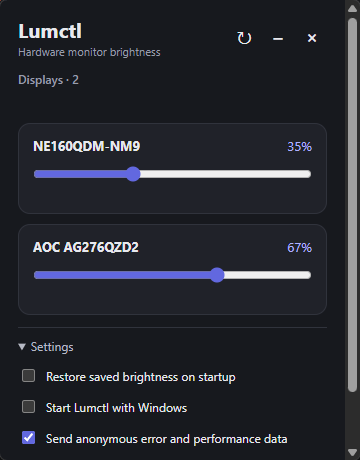Click the scrollbar up arrow
360x460 pixels.
[x=352, y=8]
